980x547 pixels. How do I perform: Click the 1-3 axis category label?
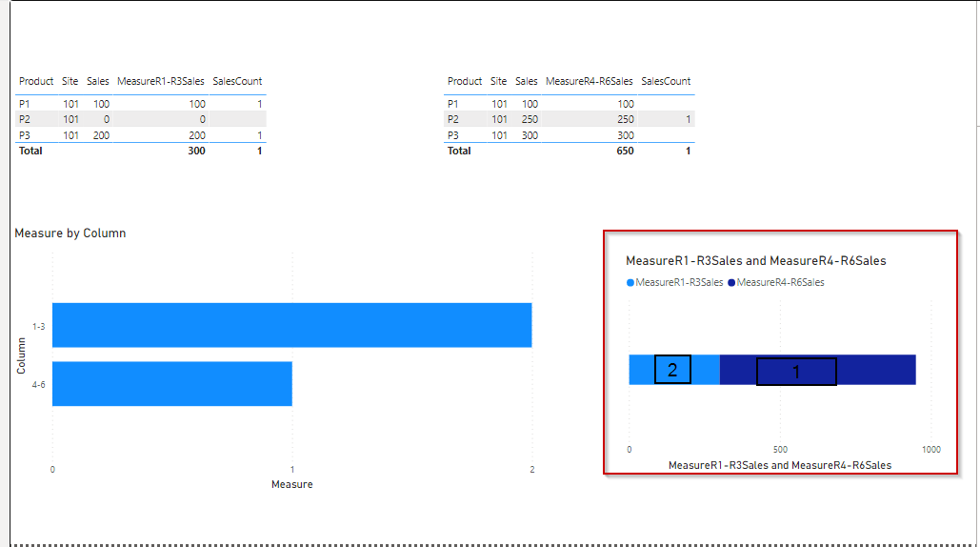(x=39, y=326)
